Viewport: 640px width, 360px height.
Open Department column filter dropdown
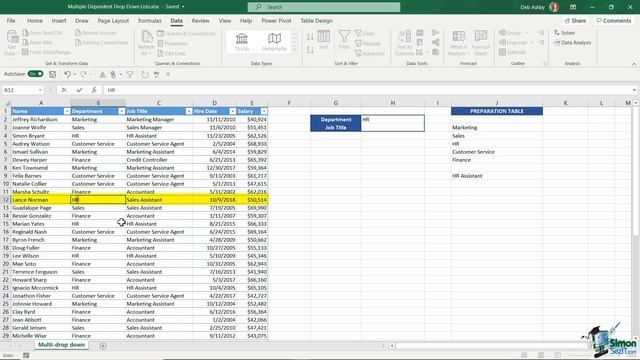[122, 111]
